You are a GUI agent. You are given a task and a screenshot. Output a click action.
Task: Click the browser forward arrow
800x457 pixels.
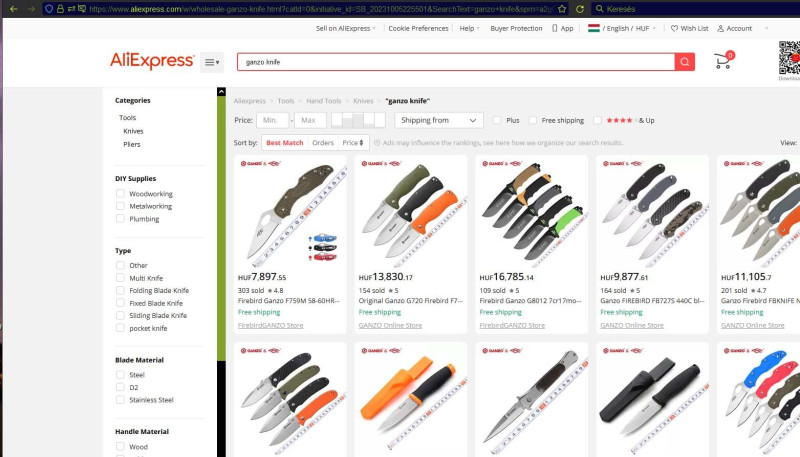coord(31,9)
